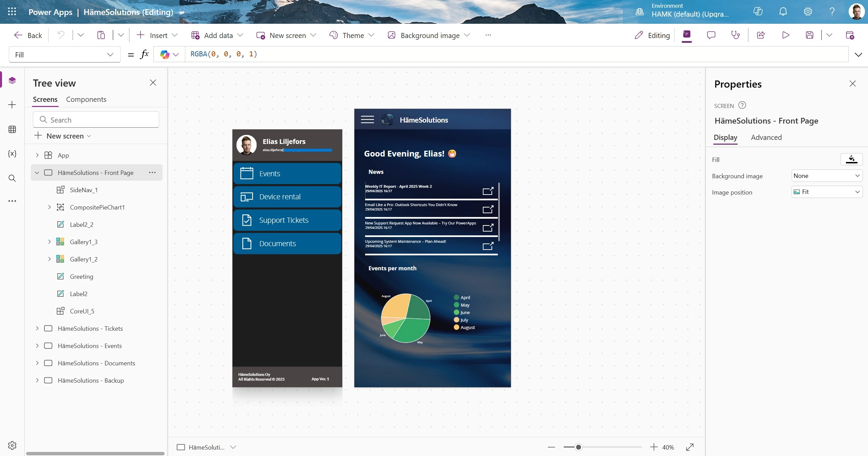Click the Undo icon in toolbar
The width and height of the screenshot is (868, 456).
coord(61,35)
